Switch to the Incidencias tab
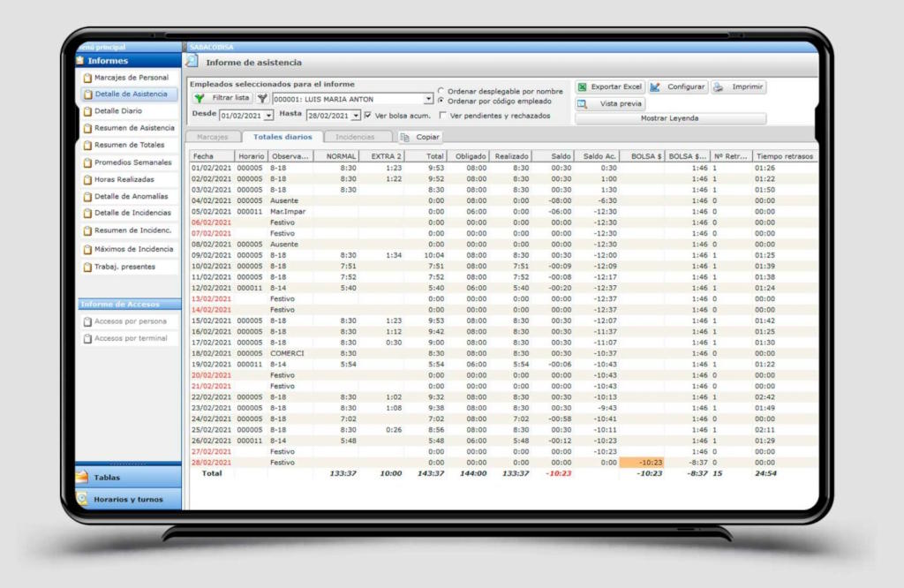904x588 pixels. pyautogui.click(x=358, y=137)
